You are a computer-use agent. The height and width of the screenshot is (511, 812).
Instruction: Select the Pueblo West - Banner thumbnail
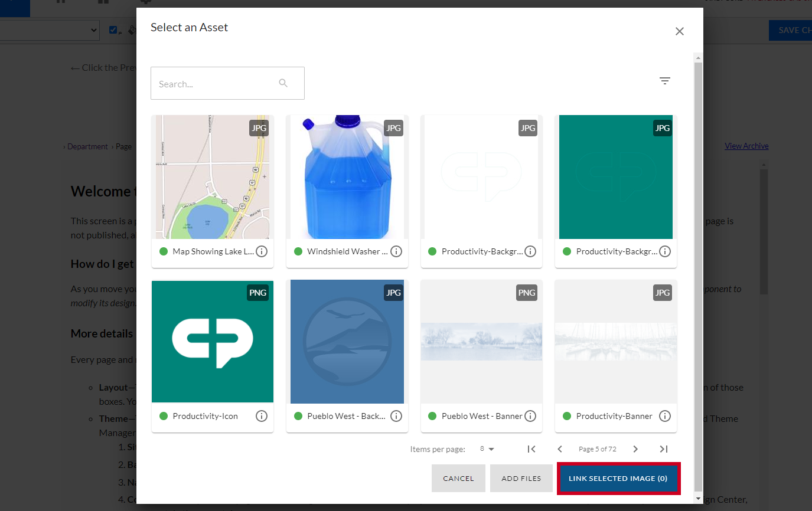tap(481, 341)
